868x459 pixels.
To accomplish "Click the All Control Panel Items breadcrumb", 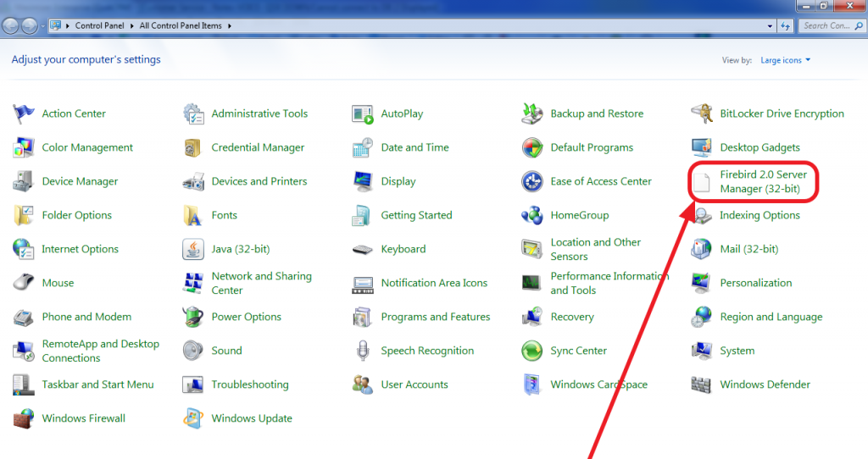I will pos(181,26).
